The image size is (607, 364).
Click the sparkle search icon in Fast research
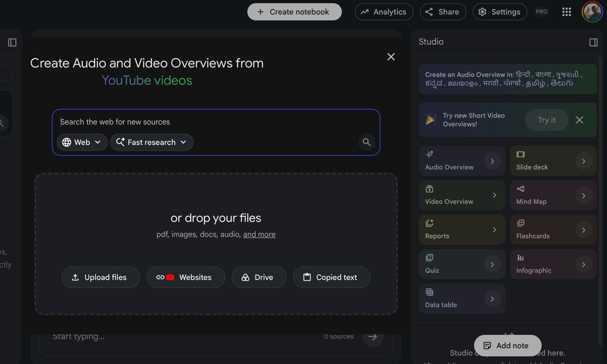[120, 142]
